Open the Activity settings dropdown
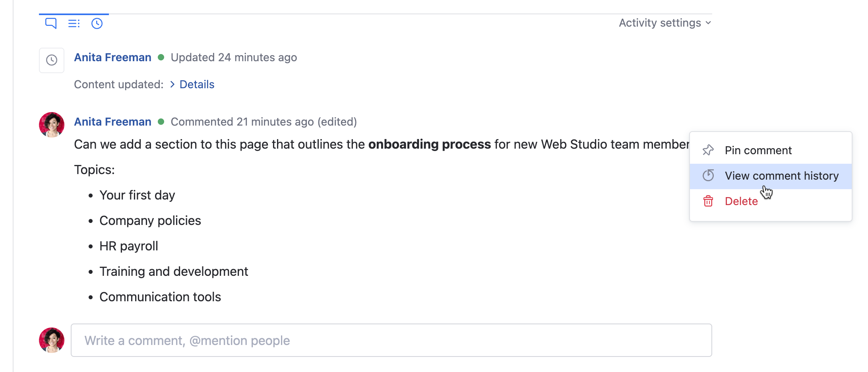Viewport: 868px width, 372px height. (665, 23)
